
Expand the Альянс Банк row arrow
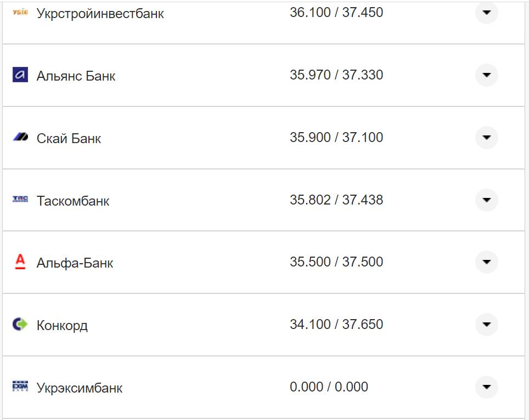[486, 75]
